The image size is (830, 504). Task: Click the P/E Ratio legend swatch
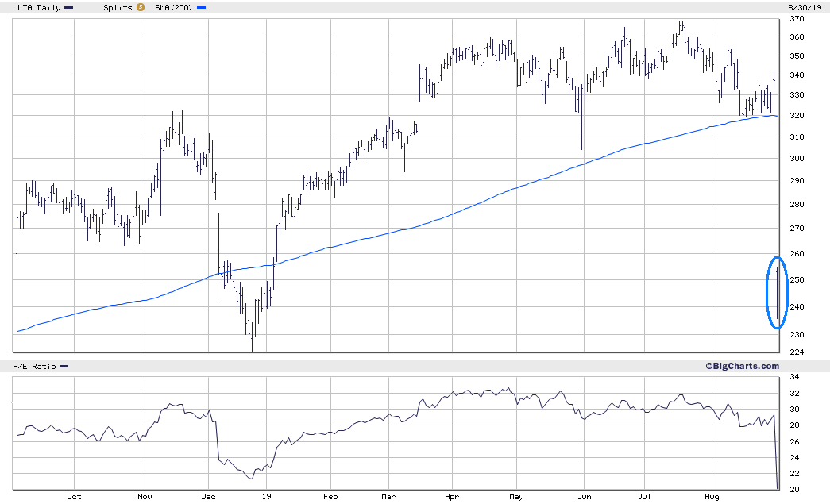point(64,367)
